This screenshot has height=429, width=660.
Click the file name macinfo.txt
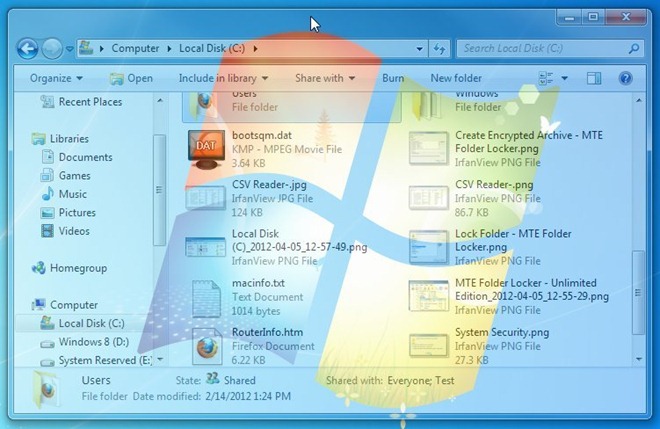click(258, 283)
